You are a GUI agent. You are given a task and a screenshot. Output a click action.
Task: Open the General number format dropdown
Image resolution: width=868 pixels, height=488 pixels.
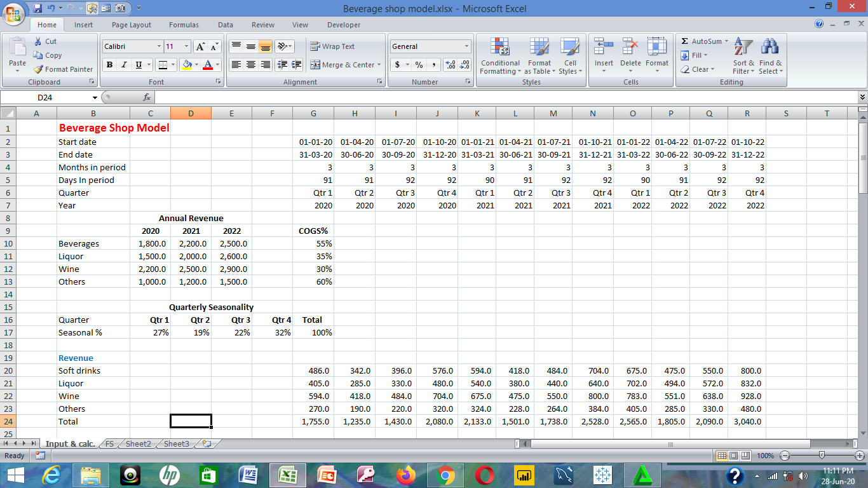point(466,46)
